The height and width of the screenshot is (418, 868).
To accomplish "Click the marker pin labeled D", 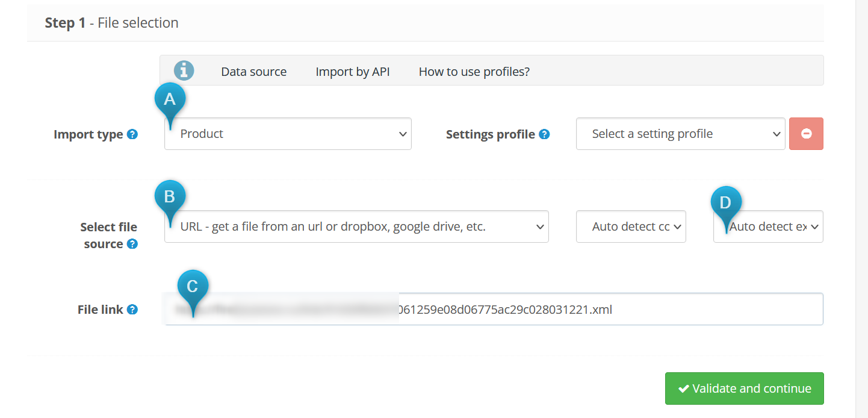I will click(726, 204).
